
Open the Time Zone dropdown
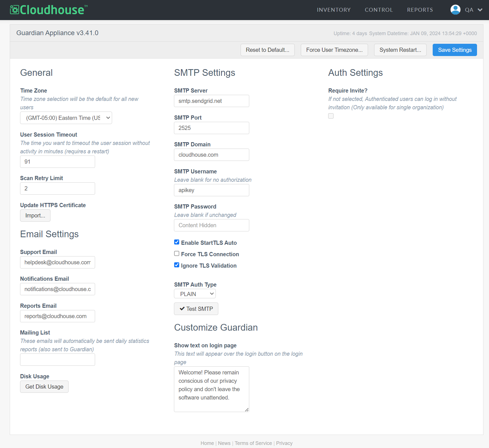click(66, 118)
